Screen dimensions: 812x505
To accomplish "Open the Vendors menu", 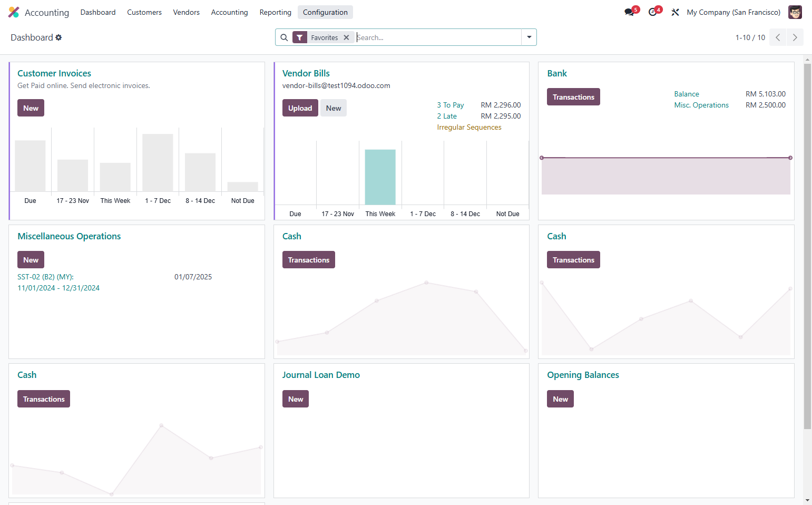I will point(187,12).
